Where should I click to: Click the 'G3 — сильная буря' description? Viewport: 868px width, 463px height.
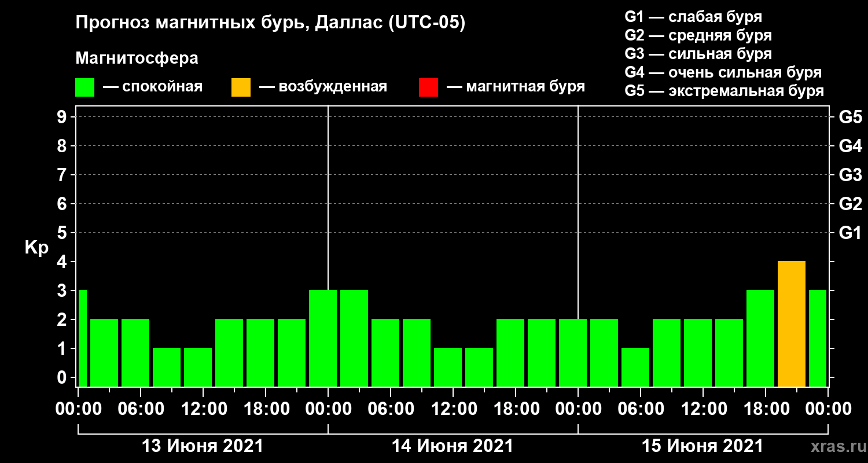[698, 54]
